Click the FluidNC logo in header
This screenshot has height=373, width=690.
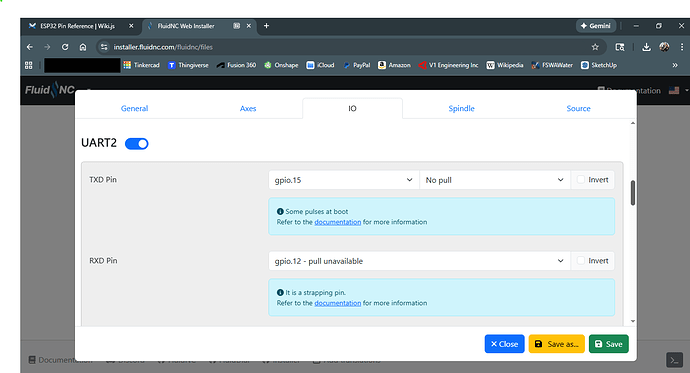(50, 90)
